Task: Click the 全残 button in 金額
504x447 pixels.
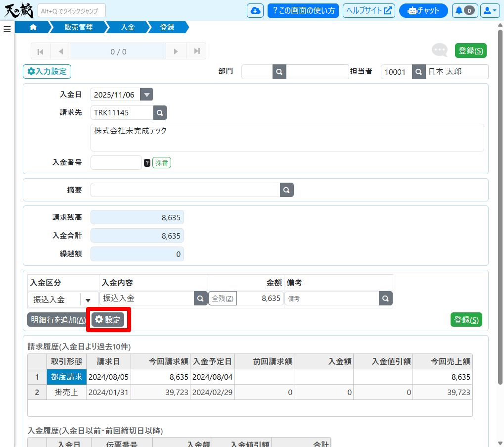Action: click(x=223, y=298)
